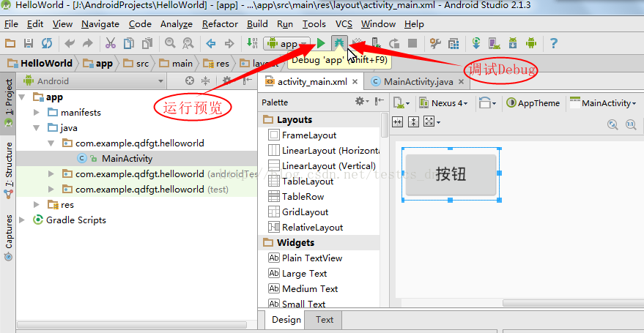Open Project panel gear settings
644x333 pixels.
(226, 81)
